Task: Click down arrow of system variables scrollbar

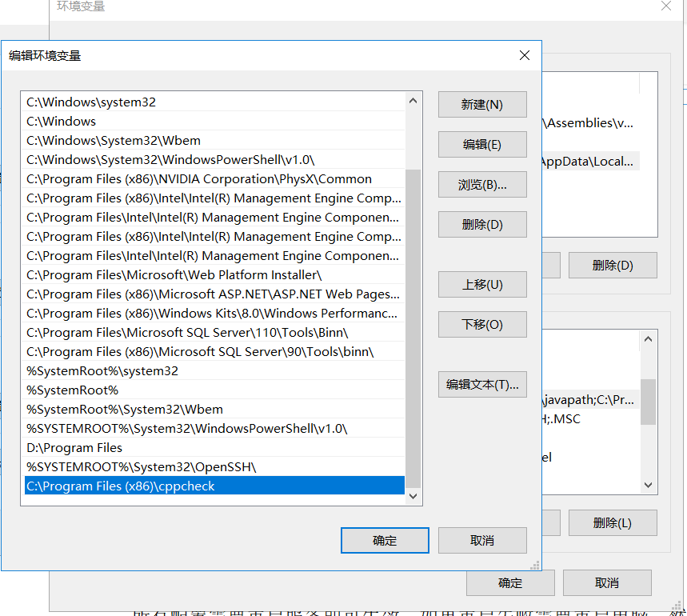Action: (649, 485)
